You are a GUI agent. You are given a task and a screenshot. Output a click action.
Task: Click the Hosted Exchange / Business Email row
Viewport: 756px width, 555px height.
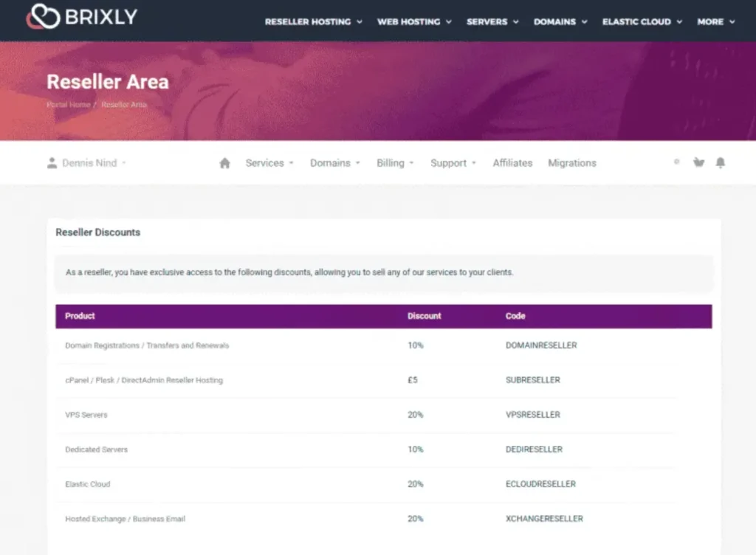(383, 519)
